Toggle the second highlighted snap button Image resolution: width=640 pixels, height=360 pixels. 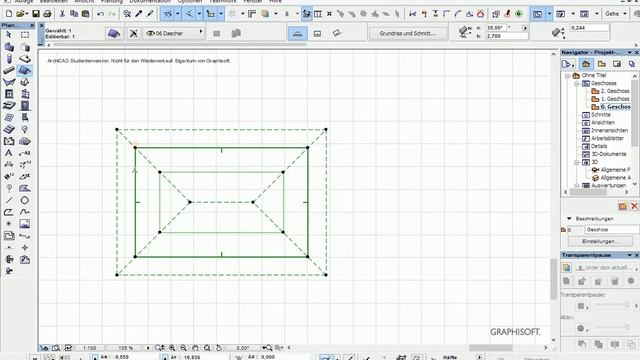[189, 14]
